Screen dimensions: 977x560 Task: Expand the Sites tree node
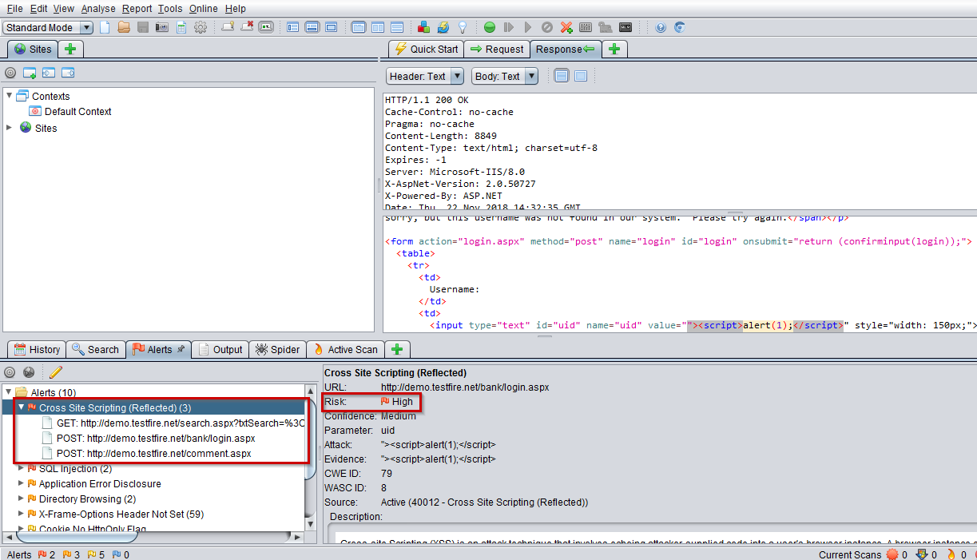pyautogui.click(x=10, y=128)
